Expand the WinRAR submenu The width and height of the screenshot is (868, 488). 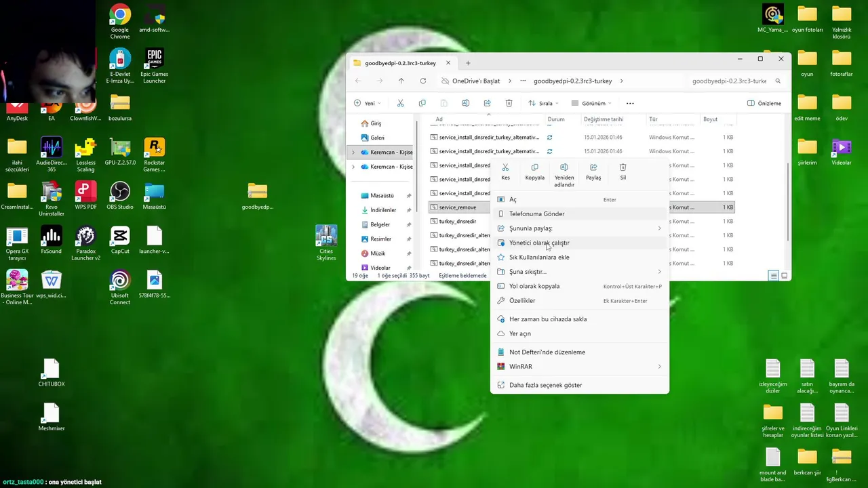pos(579,366)
